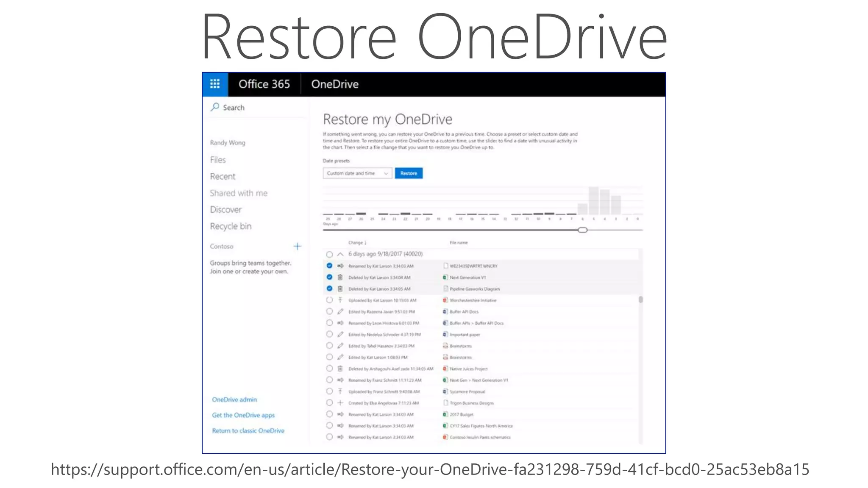Click Word icon beside Buffer API Docs
The image size is (868, 488).
[x=445, y=312]
